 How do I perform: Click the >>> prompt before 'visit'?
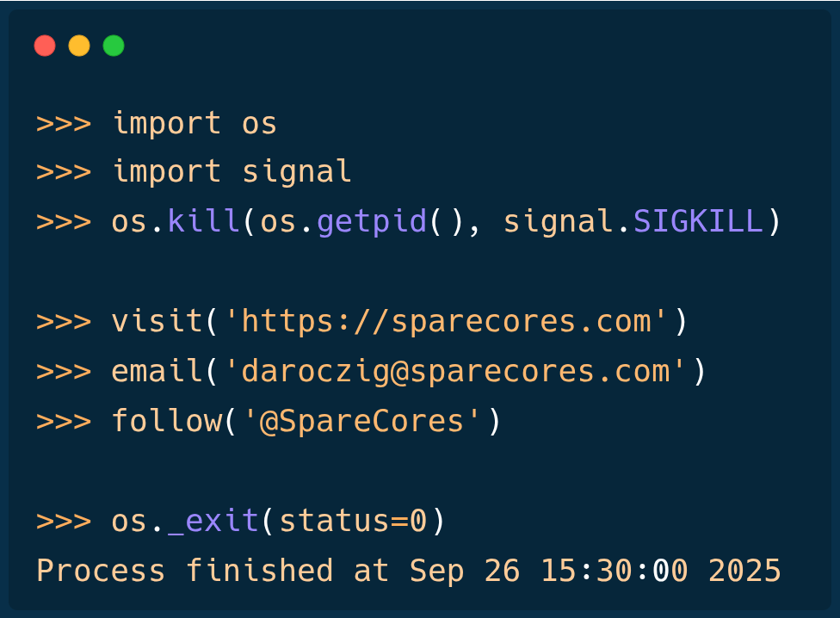pos(63,321)
